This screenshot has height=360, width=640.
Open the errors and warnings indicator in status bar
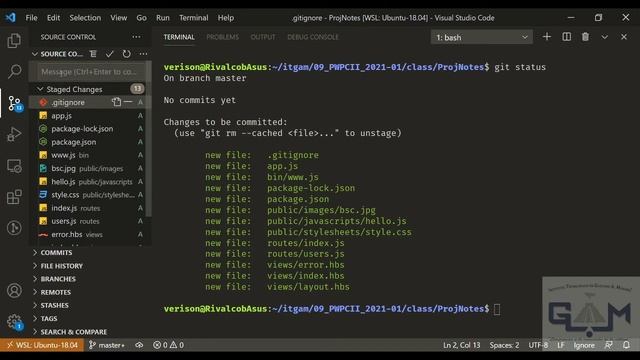coord(168,345)
